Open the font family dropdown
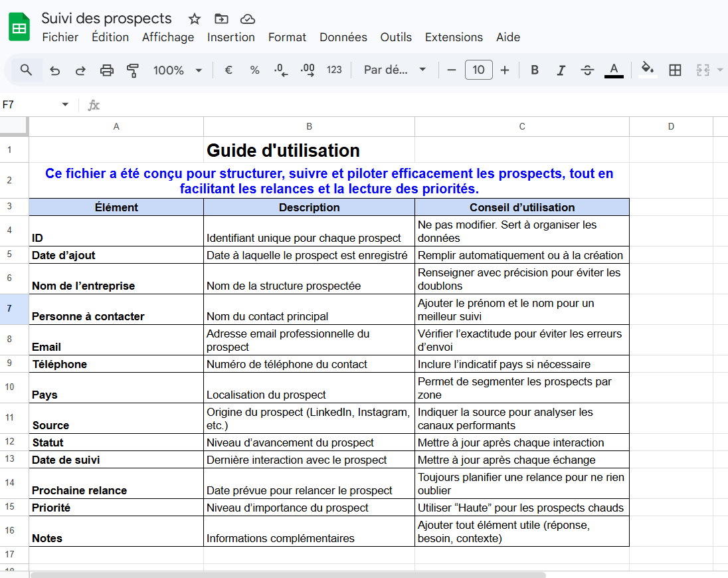Image resolution: width=728 pixels, height=578 pixels. pos(395,70)
